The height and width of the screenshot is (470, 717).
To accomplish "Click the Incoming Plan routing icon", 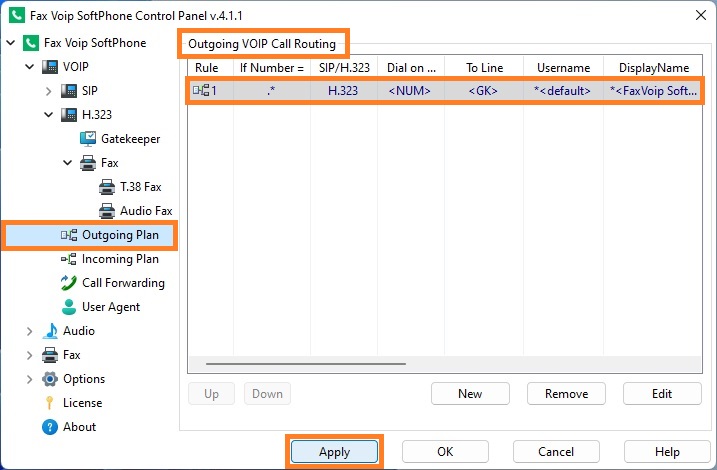I will coord(69,259).
